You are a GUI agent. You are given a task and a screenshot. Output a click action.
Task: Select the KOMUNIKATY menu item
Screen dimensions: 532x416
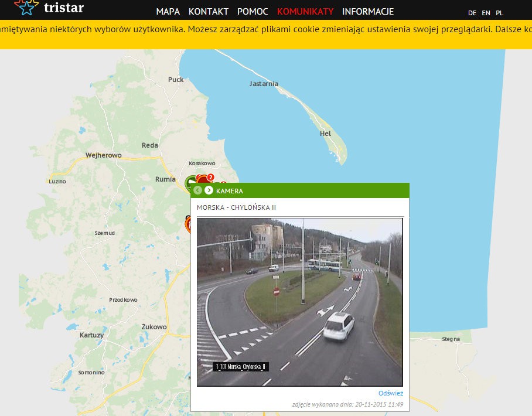pyautogui.click(x=305, y=12)
